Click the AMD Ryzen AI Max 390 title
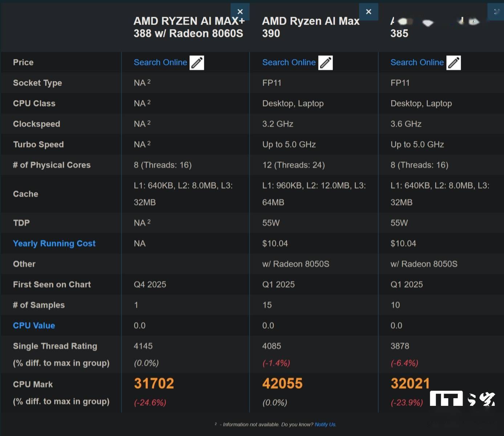Image resolution: width=504 pixels, height=436 pixels. click(x=310, y=27)
